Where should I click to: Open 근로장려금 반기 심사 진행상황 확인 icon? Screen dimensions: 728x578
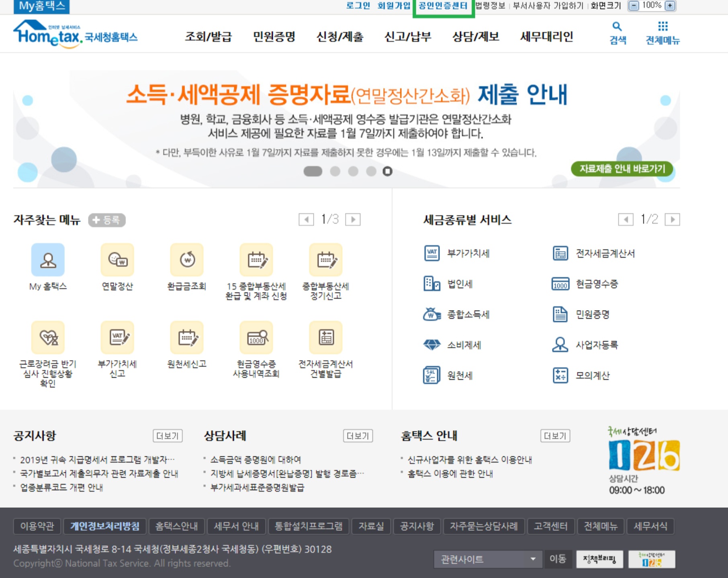coord(48,337)
